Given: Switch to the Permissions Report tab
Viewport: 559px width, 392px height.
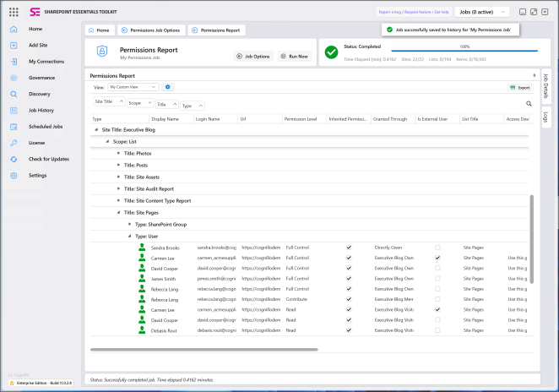Looking at the screenshot, I should pyautogui.click(x=216, y=30).
